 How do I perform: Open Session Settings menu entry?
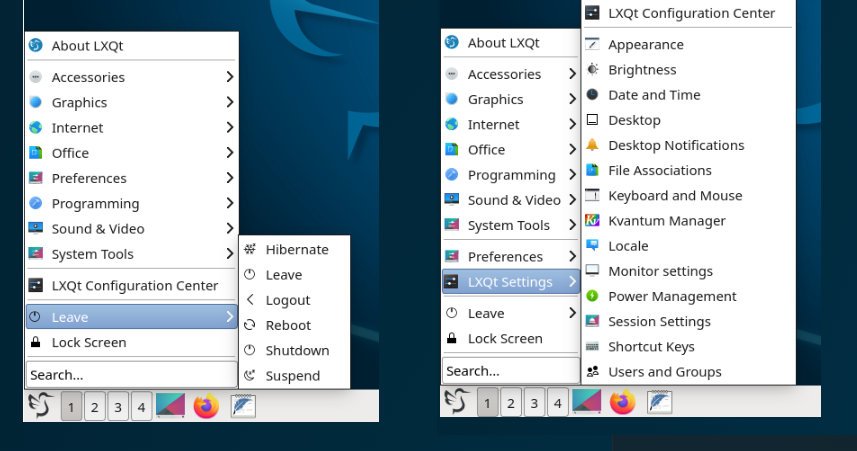click(x=659, y=322)
